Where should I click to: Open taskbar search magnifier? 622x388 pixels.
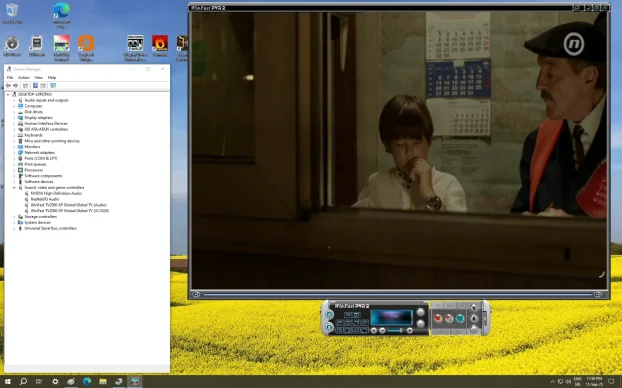(x=23, y=382)
